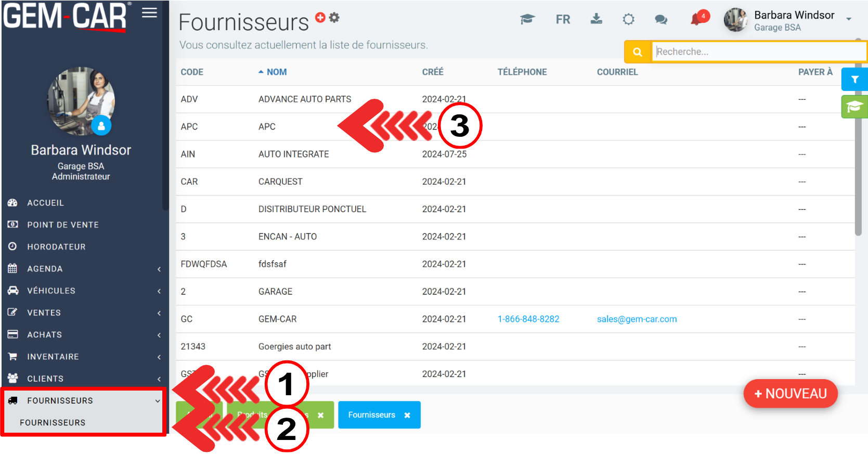Click the yellow search magnifier button

pos(638,52)
